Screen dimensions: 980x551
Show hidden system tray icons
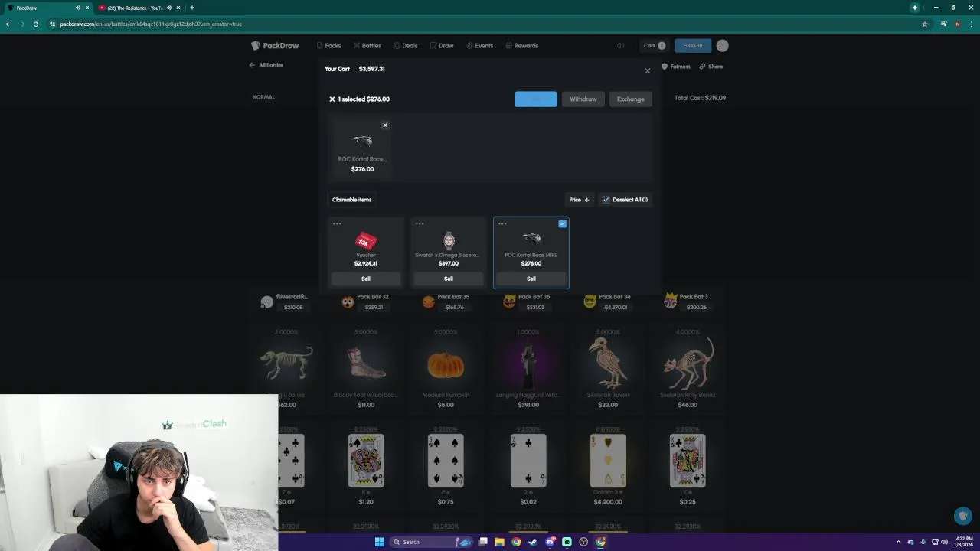click(x=899, y=542)
